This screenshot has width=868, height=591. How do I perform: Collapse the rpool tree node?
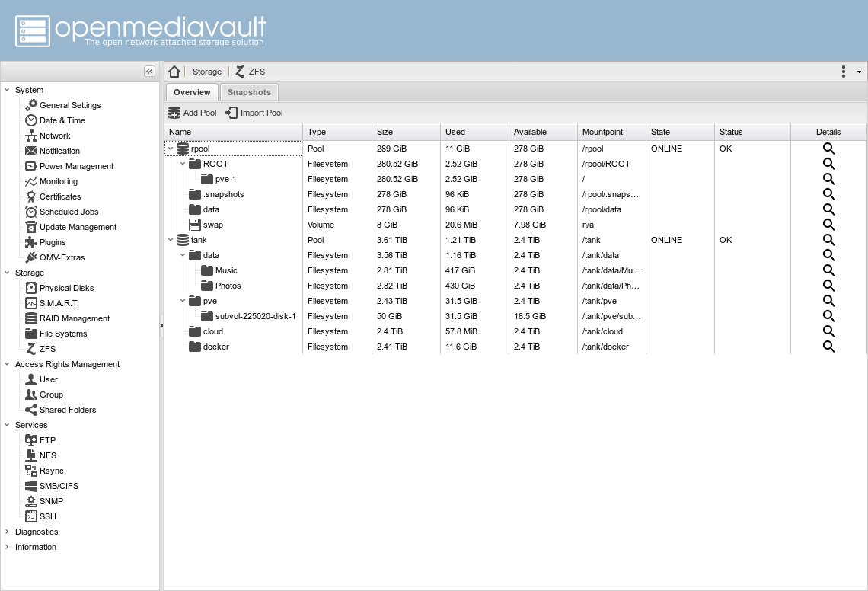point(171,149)
